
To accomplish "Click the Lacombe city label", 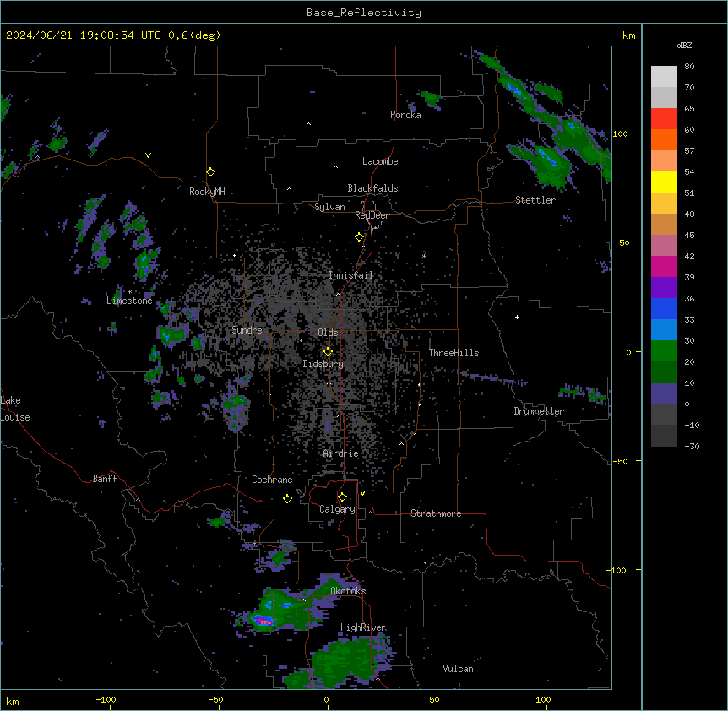I will pos(380,161).
